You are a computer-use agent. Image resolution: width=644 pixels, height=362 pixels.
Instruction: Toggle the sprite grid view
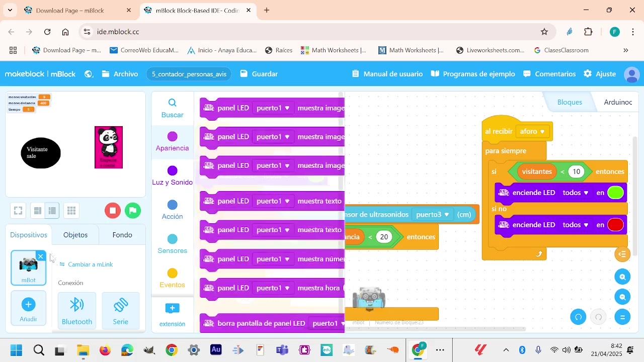[71, 211]
